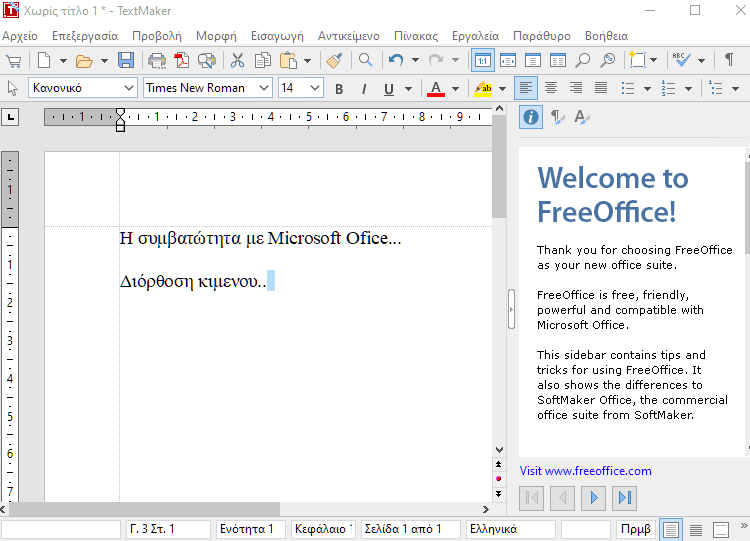Show the info sidebar tab

tap(531, 117)
